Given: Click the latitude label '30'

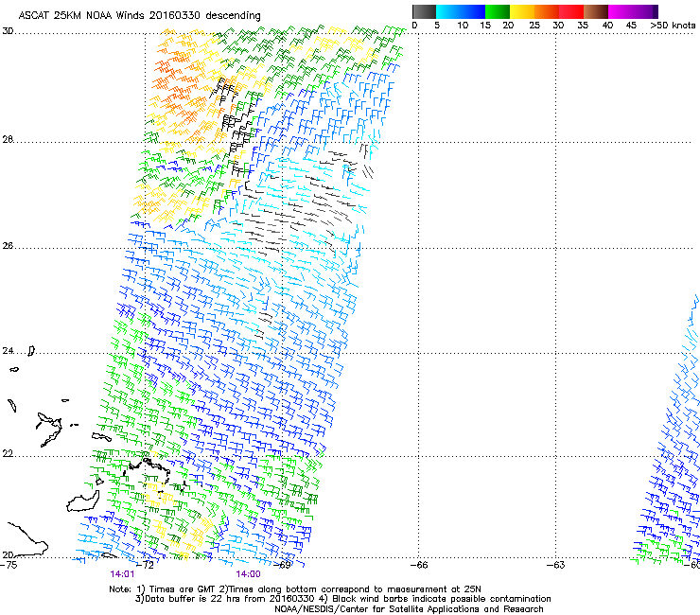Looking at the screenshot, I should [8, 31].
